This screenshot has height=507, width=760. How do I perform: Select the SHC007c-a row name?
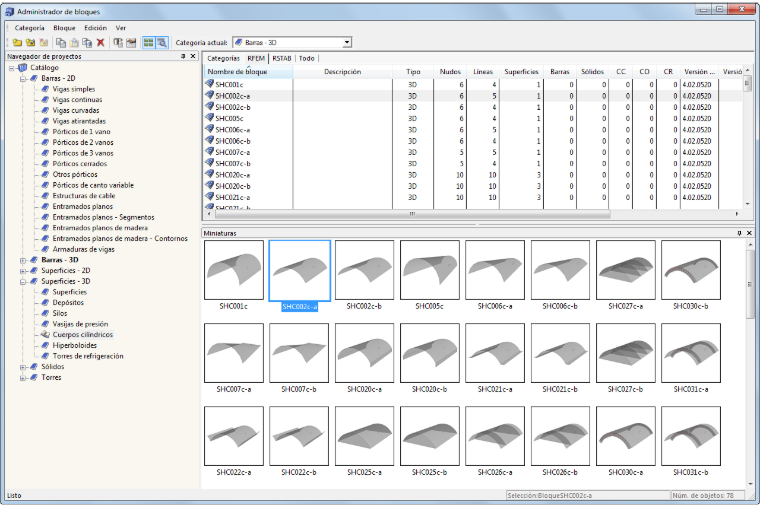pos(233,152)
